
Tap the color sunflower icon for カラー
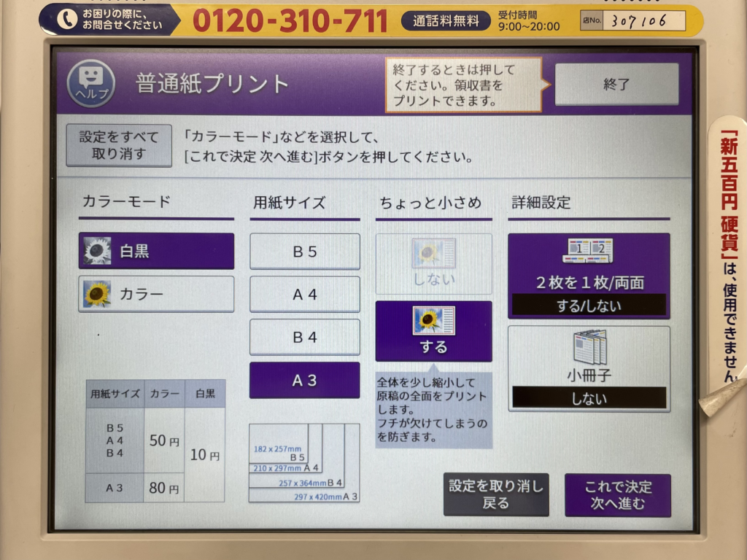[x=96, y=294]
